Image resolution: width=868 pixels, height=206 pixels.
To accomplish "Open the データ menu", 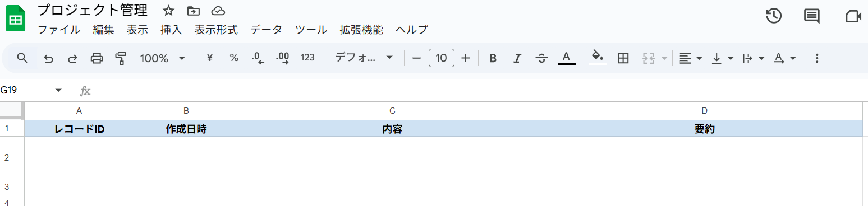I will pos(267,30).
